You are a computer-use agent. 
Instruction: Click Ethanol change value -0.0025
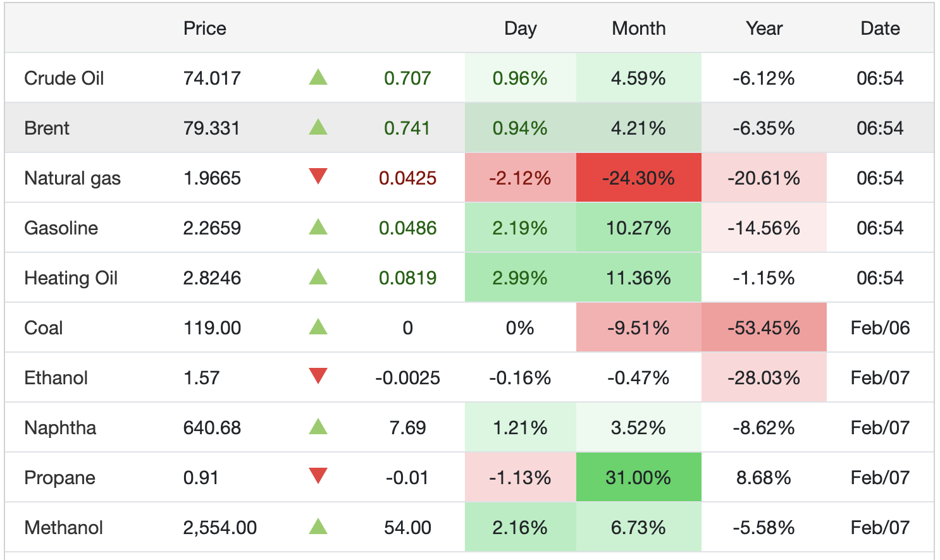tap(407, 378)
